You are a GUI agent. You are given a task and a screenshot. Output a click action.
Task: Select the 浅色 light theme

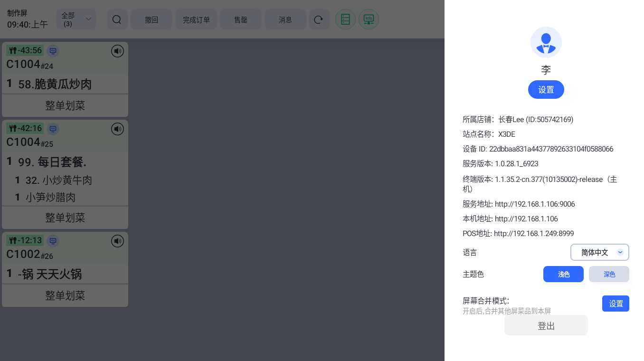[563, 274]
